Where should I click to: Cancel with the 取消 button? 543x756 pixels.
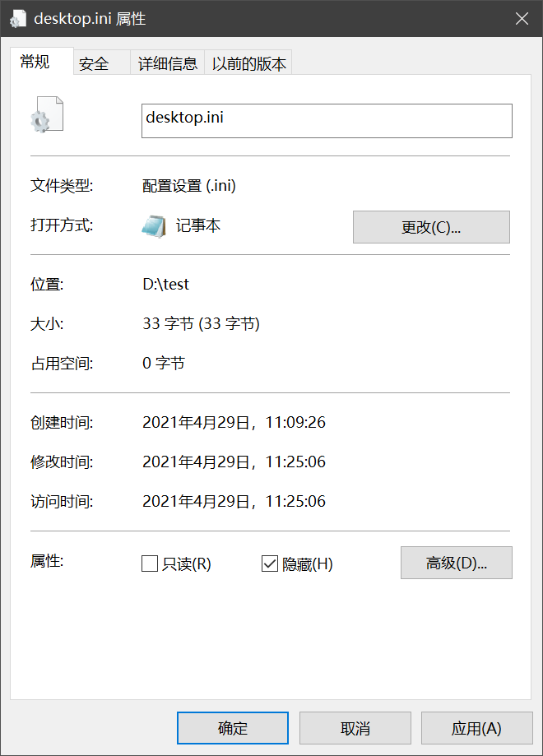coord(355,728)
